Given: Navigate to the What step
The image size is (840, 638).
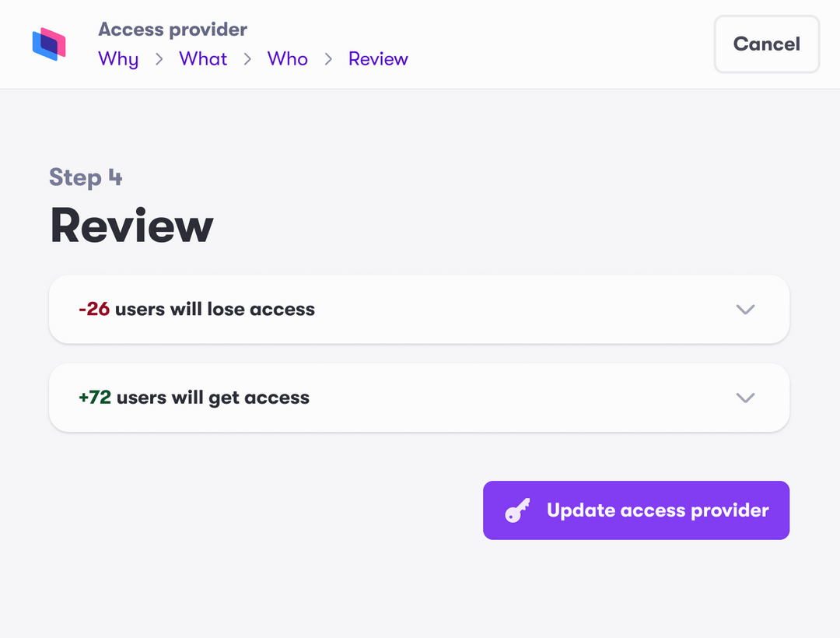Looking at the screenshot, I should click(x=203, y=59).
